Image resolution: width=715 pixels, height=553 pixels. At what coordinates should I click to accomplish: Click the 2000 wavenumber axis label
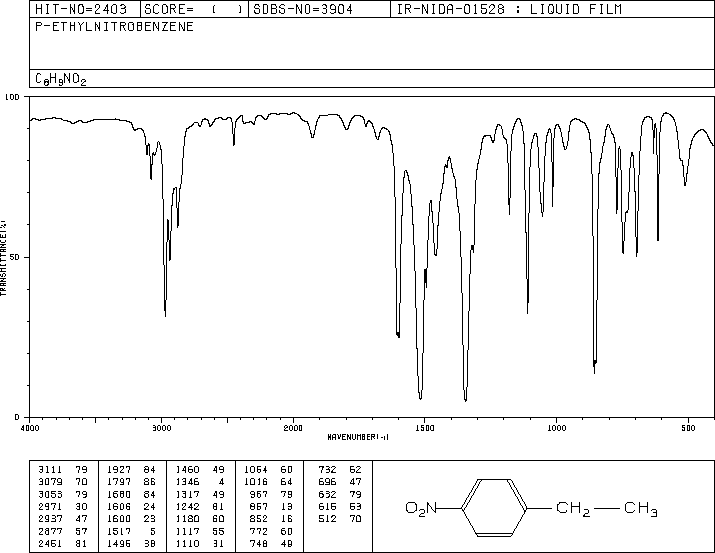click(x=293, y=428)
